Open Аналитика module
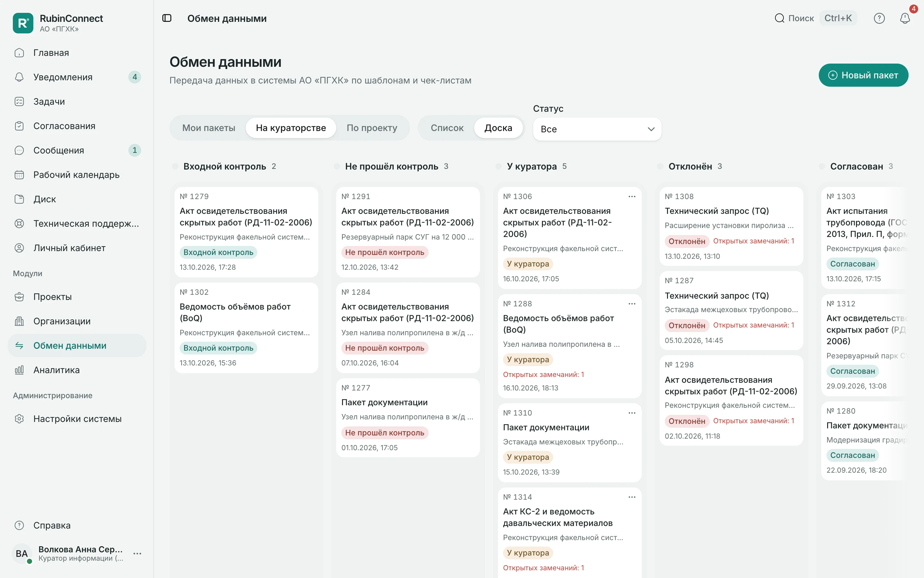This screenshot has width=924, height=578. pyautogui.click(x=77, y=370)
